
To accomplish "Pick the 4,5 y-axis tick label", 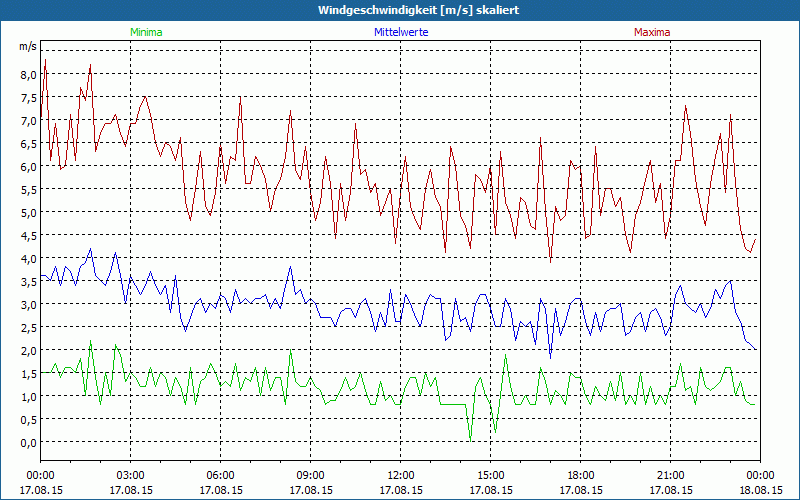I will coord(27,235).
